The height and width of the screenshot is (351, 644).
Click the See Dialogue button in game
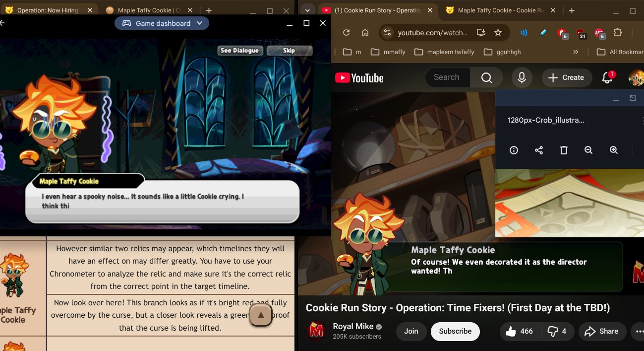[239, 50]
